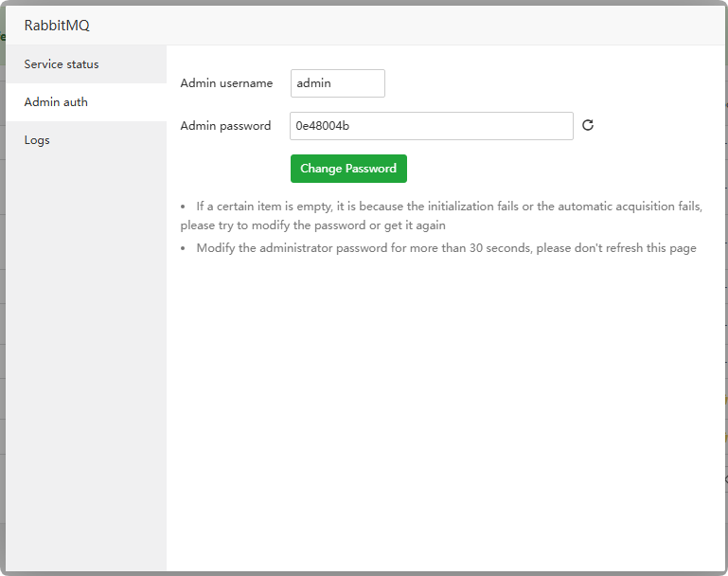The image size is (728, 576).
Task: Click the hint about waiting 30 seconds
Action: pyautogui.click(x=446, y=248)
